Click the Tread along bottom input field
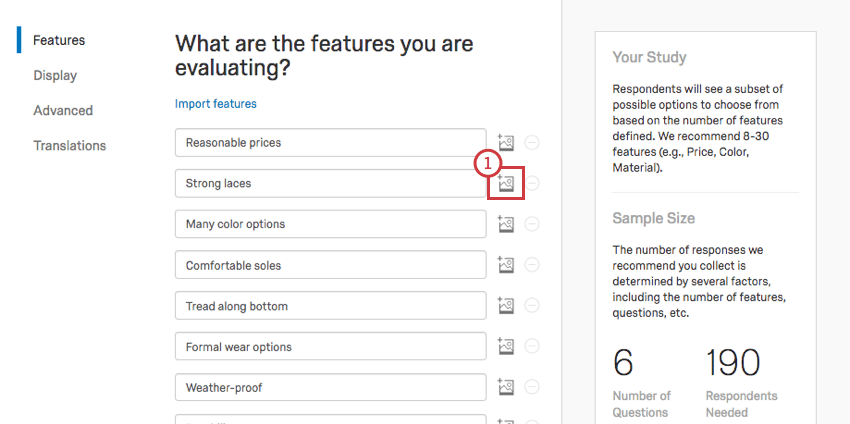The width and height of the screenshot is (850, 424). coord(330,306)
